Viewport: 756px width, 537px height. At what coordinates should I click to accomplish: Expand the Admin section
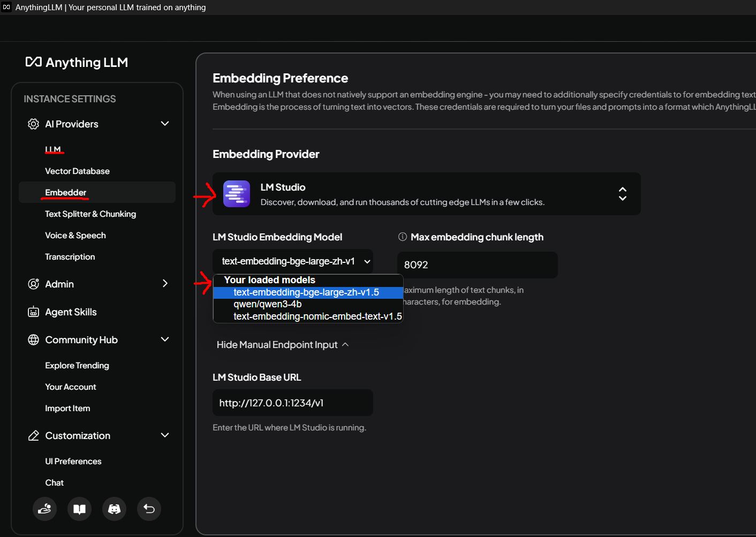pos(165,284)
